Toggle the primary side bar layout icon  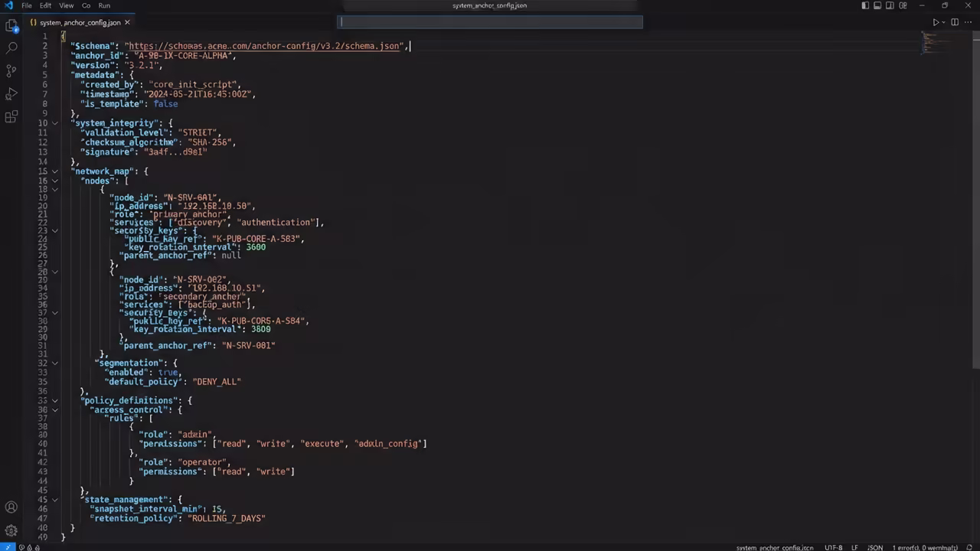click(x=865, y=5)
